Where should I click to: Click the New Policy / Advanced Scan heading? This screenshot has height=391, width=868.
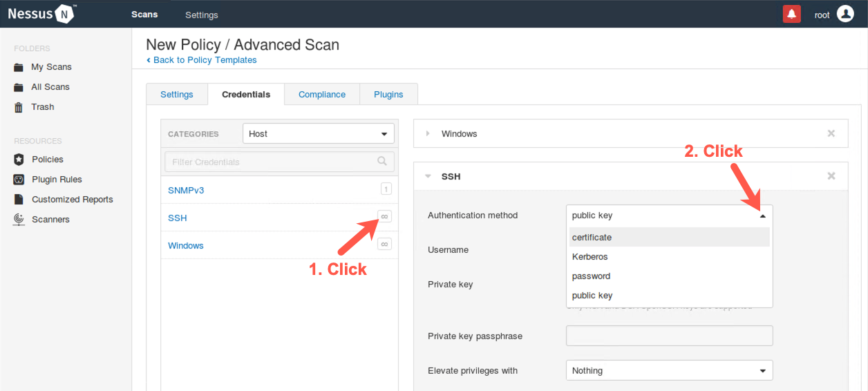[x=243, y=45]
